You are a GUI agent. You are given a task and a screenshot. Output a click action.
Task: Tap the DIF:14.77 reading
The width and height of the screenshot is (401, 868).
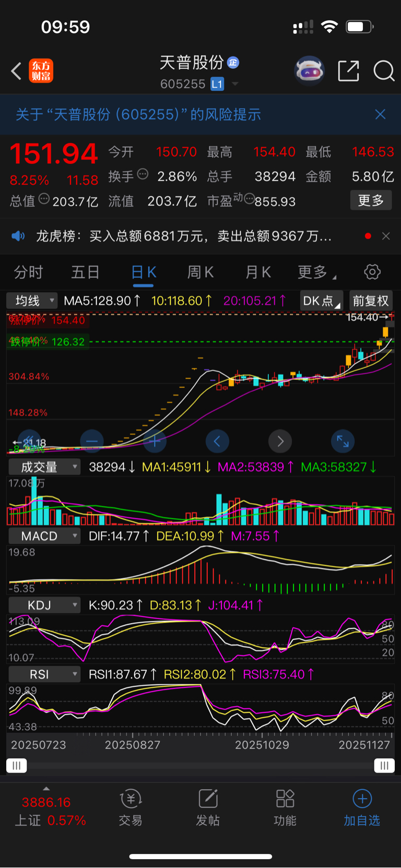[x=119, y=536]
